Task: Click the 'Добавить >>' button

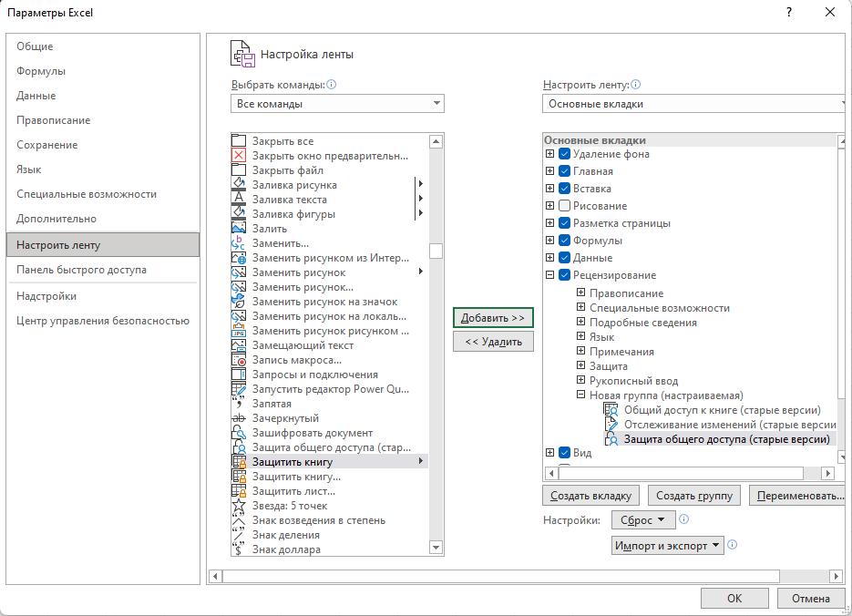Action: coord(493,318)
